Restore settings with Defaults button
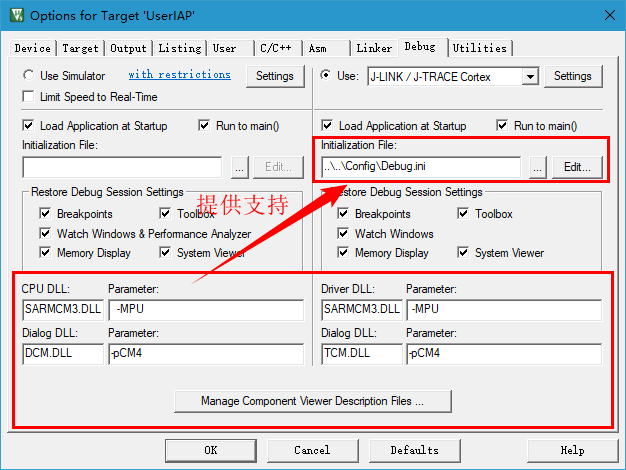This screenshot has width=626, height=470. [414, 450]
